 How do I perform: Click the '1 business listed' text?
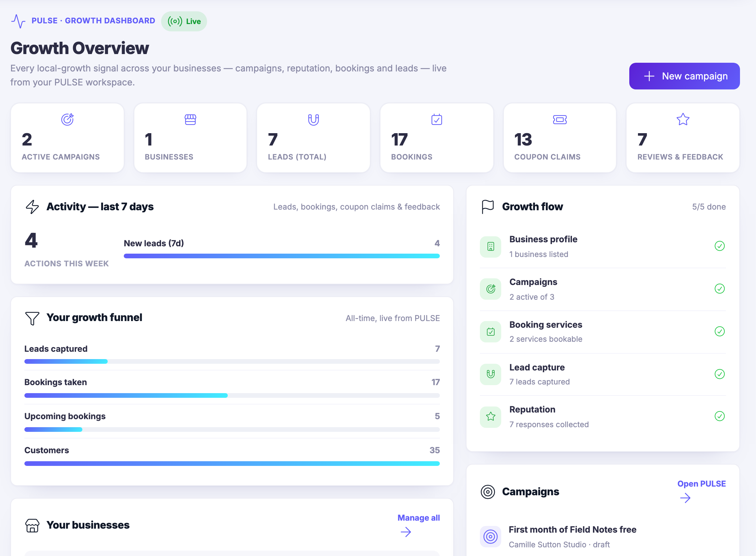tap(539, 254)
